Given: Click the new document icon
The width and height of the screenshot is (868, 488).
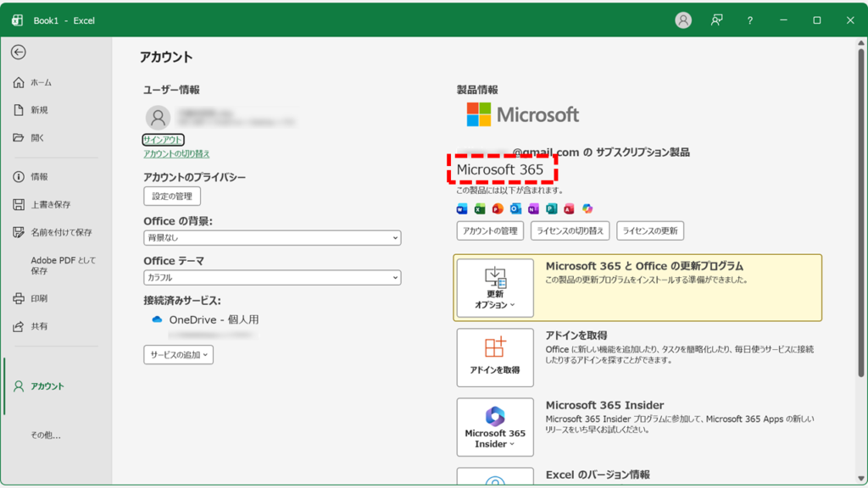Looking at the screenshot, I should pyautogui.click(x=19, y=110).
